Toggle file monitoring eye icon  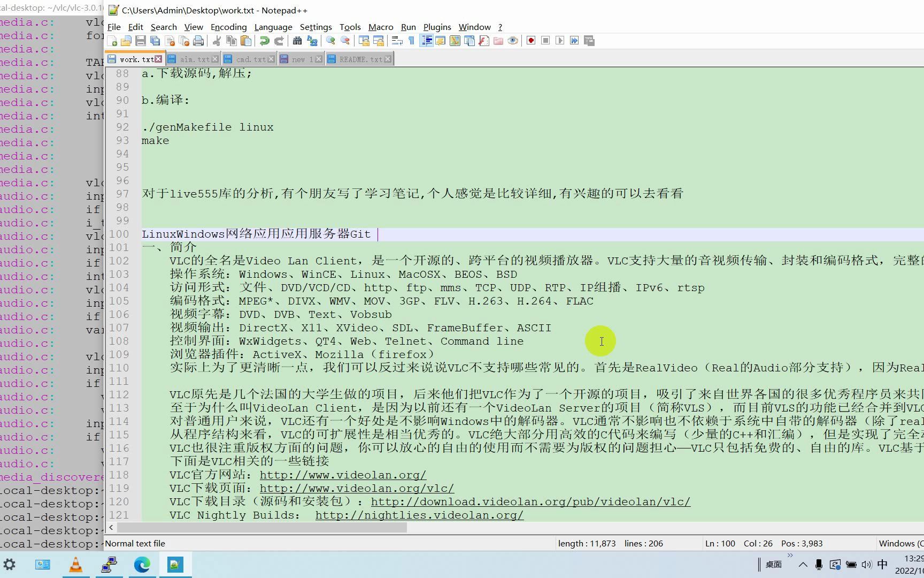(513, 41)
